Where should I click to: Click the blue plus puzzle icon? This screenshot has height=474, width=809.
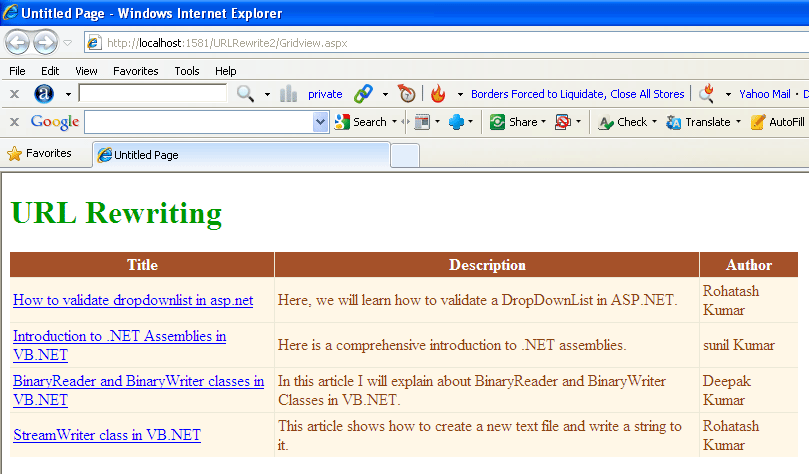(456, 122)
